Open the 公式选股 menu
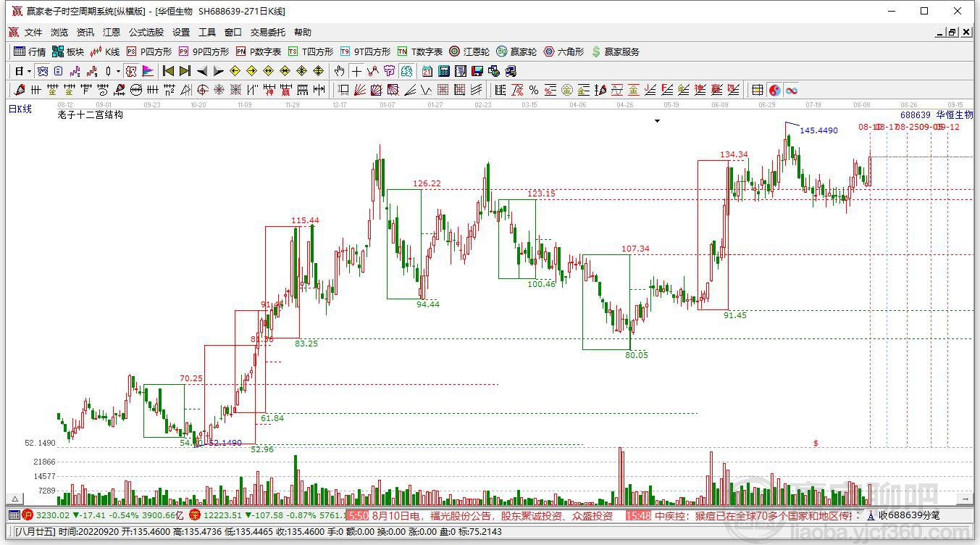The width and height of the screenshot is (980, 545). [x=146, y=33]
